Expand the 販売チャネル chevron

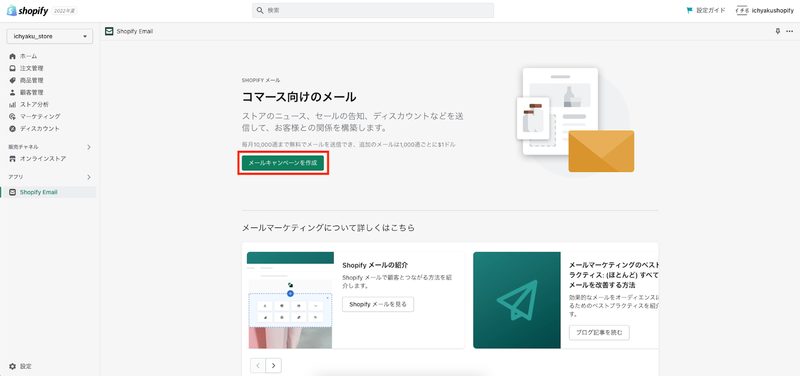click(x=89, y=147)
